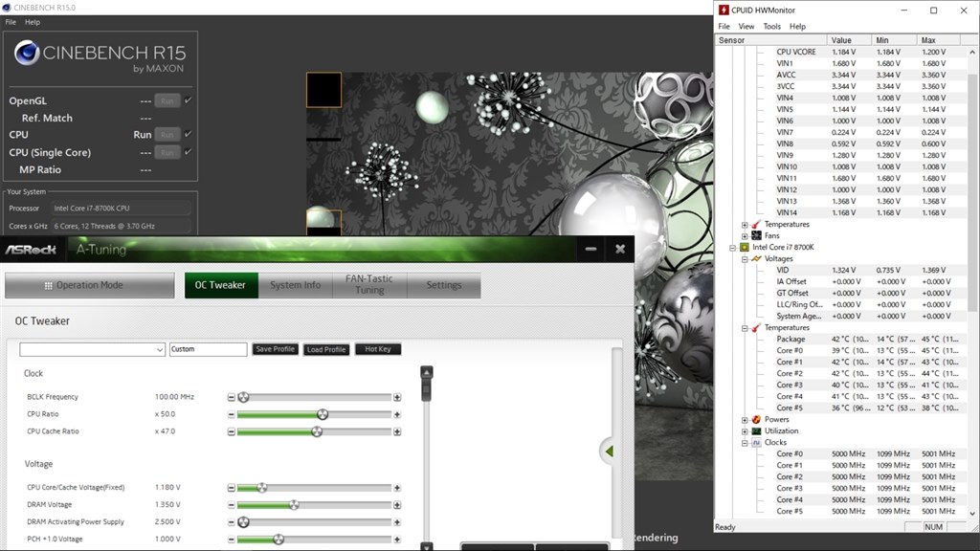This screenshot has width=980, height=551.
Task: Raise DRAM Activating Power Supply with plus icon
Action: (x=397, y=522)
